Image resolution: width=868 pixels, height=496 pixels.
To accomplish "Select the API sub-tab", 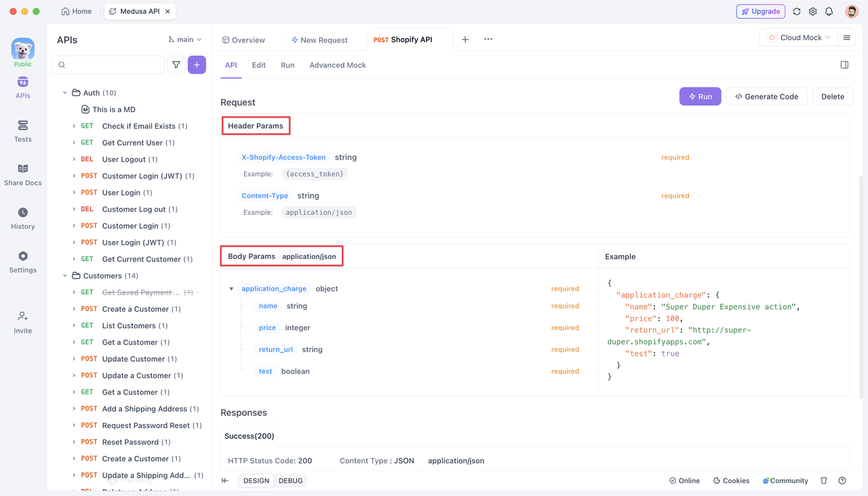I will (231, 65).
